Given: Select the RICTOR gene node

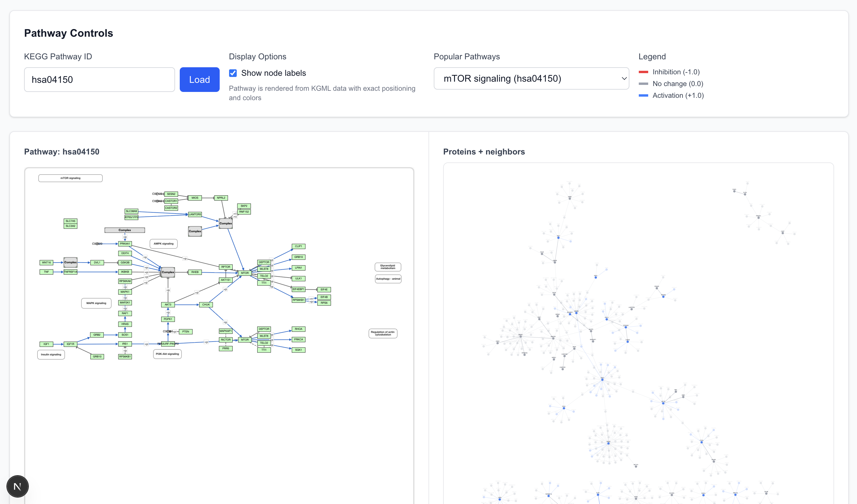Looking at the screenshot, I should [226, 340].
